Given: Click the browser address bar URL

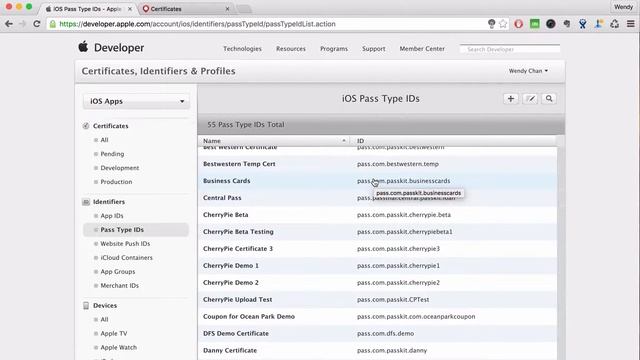Looking at the screenshot, I should tap(198, 24).
